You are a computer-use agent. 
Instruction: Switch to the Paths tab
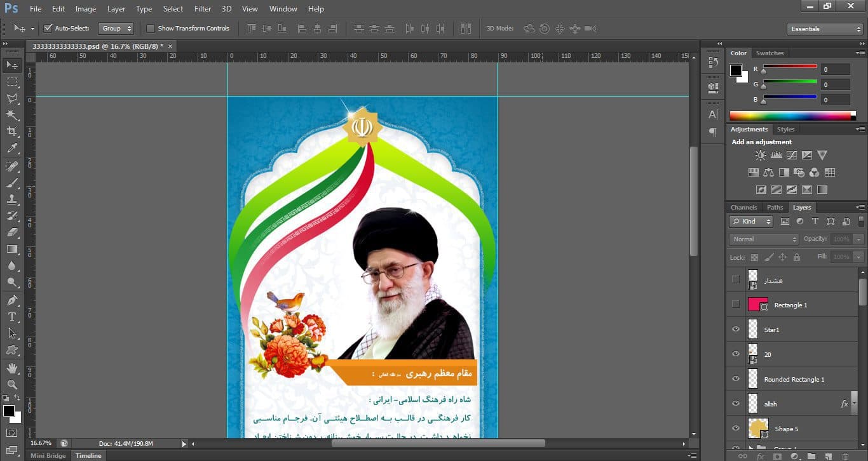click(775, 208)
